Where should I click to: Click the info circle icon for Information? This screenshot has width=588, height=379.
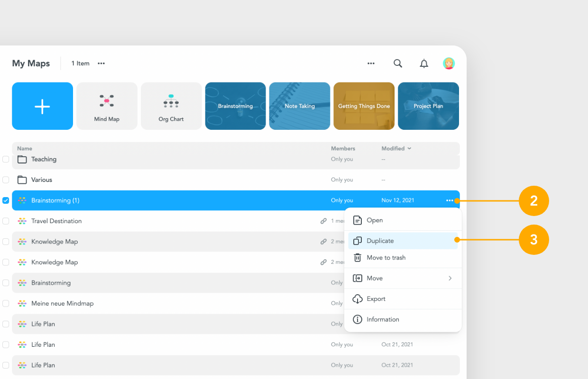358,319
